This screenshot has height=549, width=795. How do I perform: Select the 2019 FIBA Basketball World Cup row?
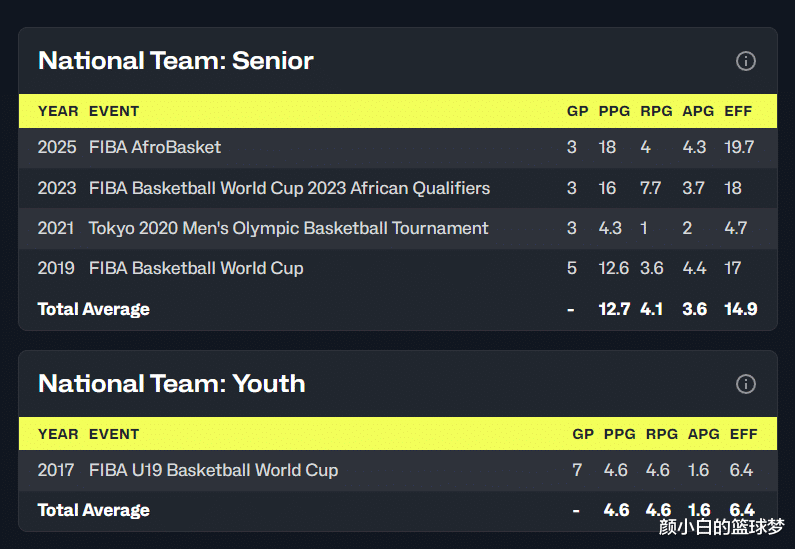[398, 268]
